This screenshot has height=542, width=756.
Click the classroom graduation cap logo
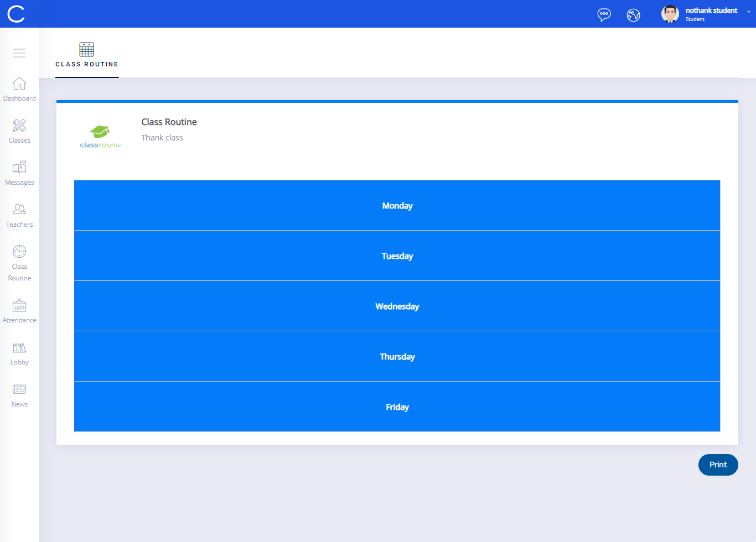(100, 136)
